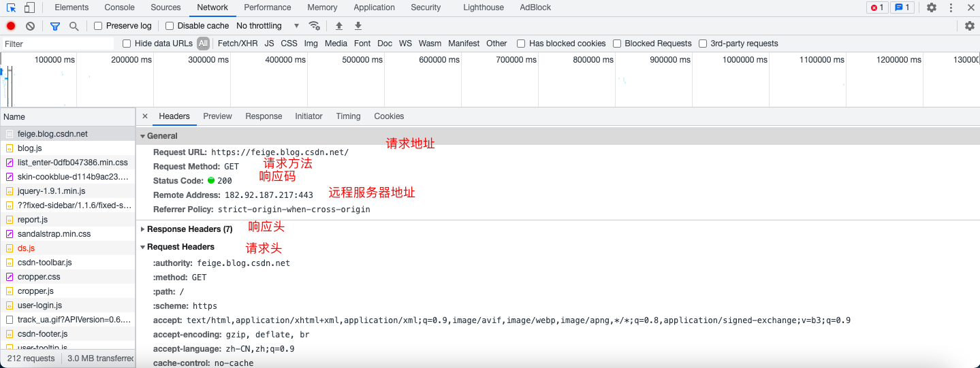The image size is (980, 368).
Task: Toggle the device toolbar icon
Action: 29,7
